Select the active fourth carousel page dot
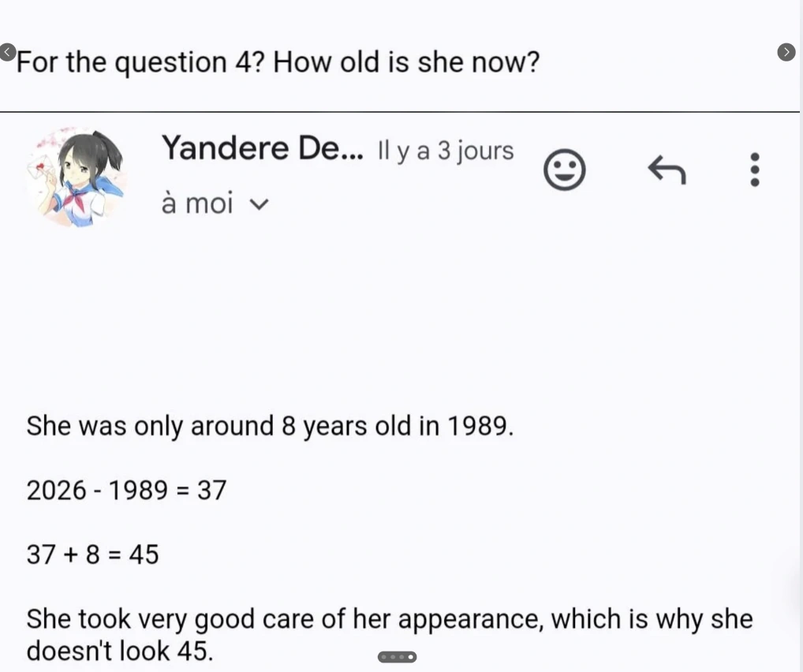The image size is (803, 672). [410, 657]
